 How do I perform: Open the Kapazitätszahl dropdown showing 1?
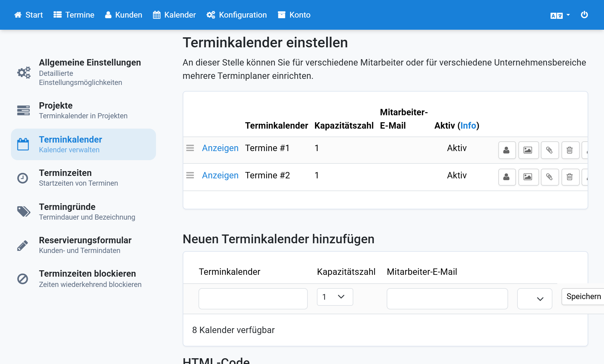(335, 297)
